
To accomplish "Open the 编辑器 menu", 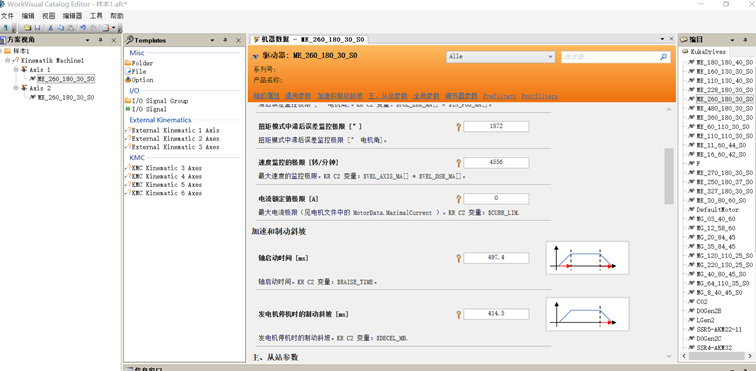I will (72, 15).
